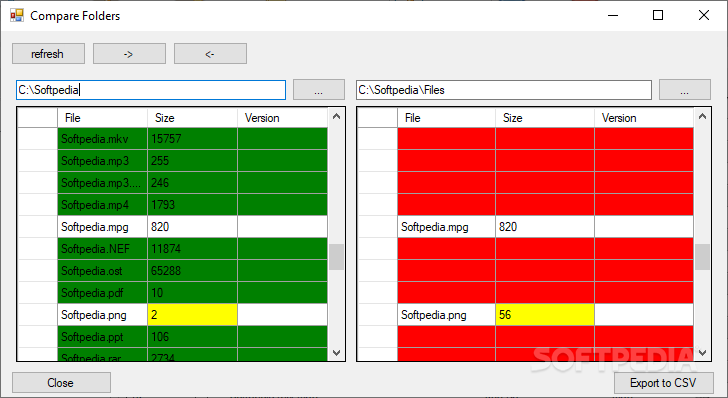Close the Compare Folders window
The image size is (728, 398).
[704, 15]
